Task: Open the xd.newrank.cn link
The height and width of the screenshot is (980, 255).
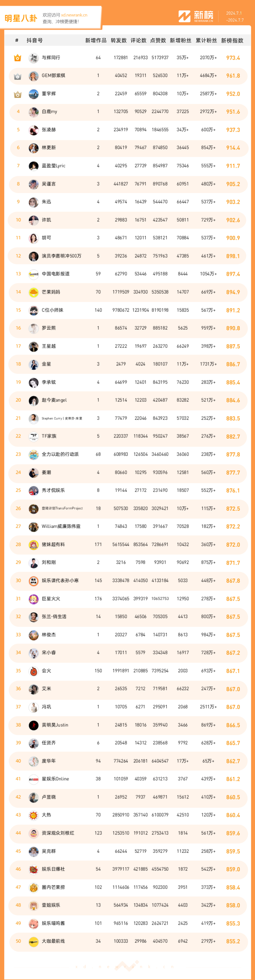Action: 74,15
